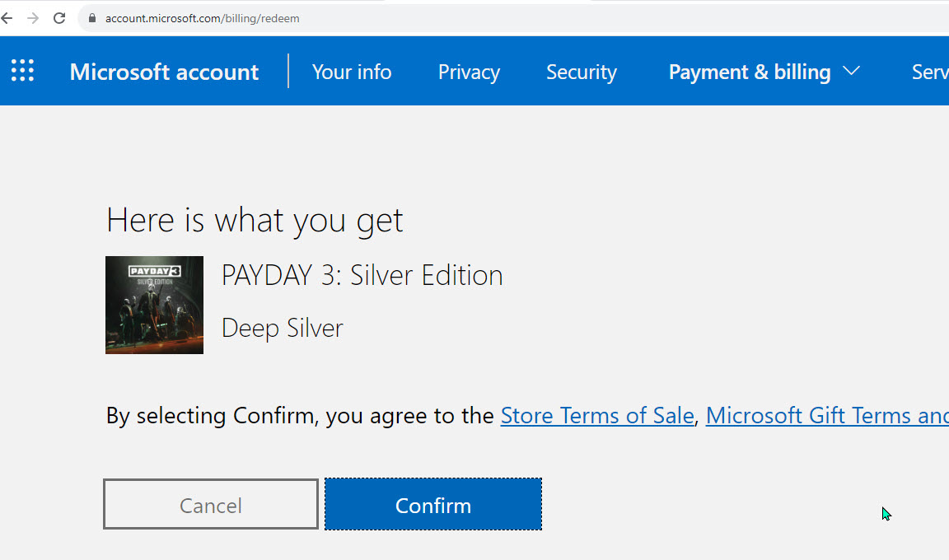Open the Privacy section

click(469, 72)
